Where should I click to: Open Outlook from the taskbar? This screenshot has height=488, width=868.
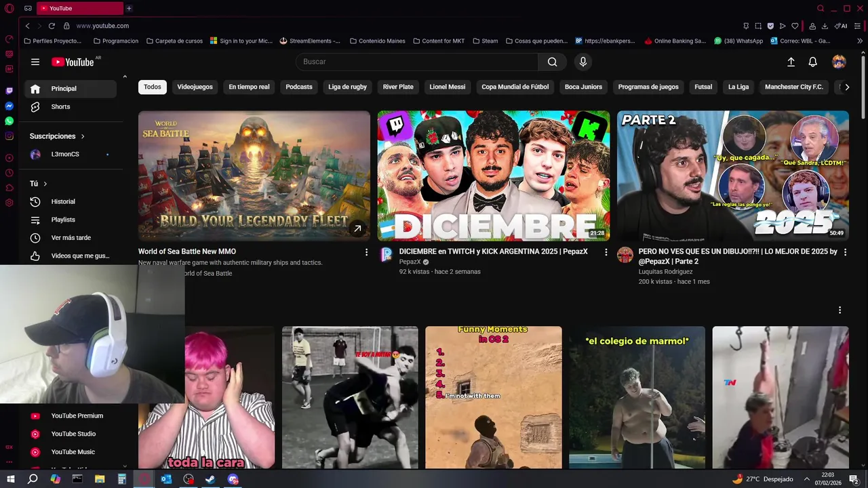click(x=166, y=479)
